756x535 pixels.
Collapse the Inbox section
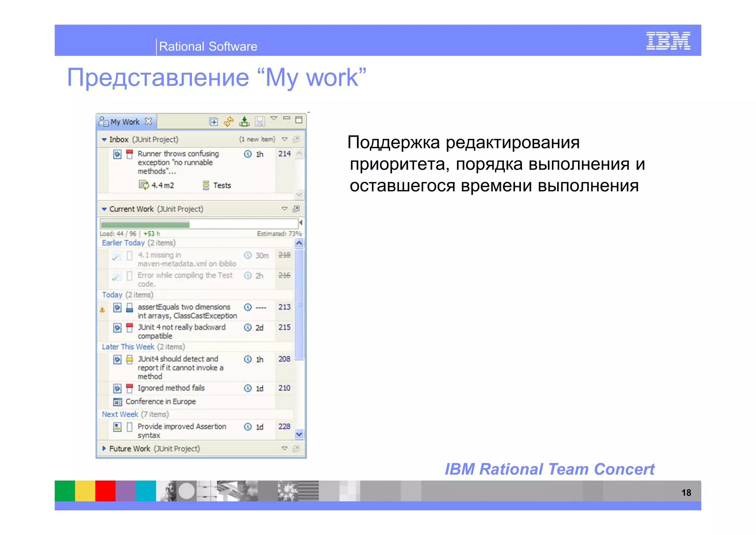pyautogui.click(x=104, y=140)
